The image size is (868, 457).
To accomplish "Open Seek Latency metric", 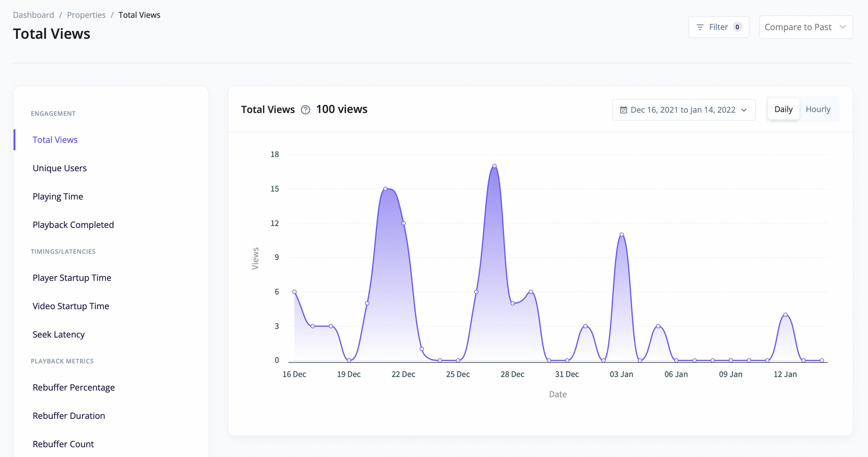I will pyautogui.click(x=59, y=335).
